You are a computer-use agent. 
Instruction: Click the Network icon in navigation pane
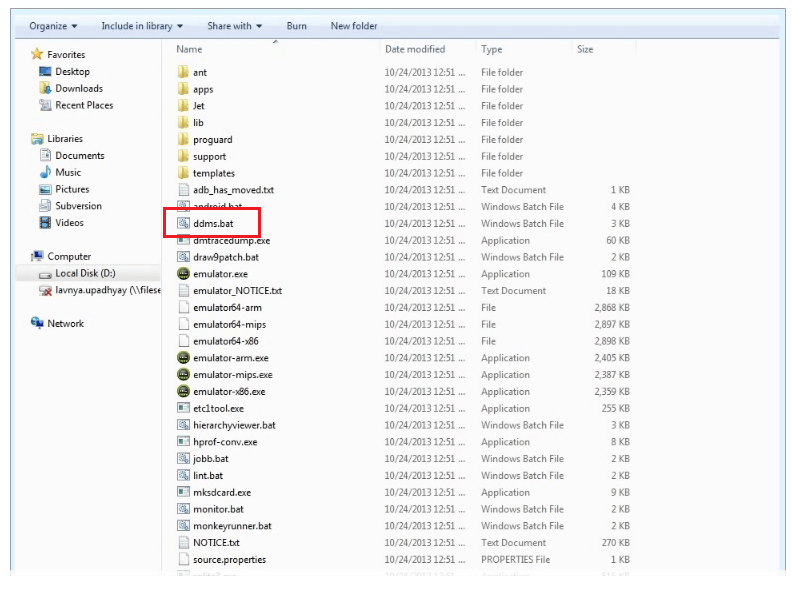pyautogui.click(x=37, y=323)
